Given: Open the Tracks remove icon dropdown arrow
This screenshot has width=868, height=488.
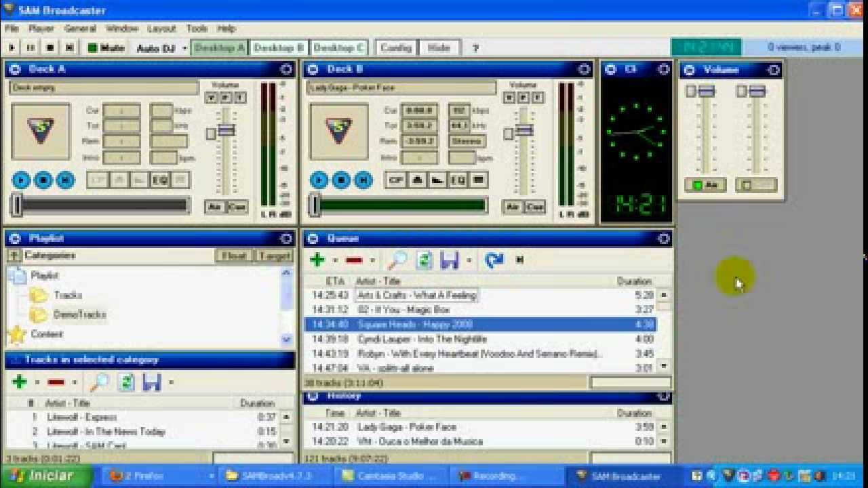Looking at the screenshot, I should click(74, 383).
